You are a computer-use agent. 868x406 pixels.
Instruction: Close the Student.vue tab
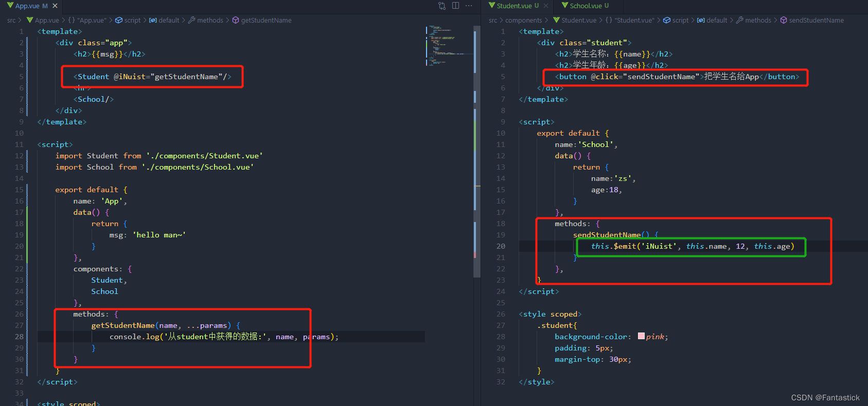tap(546, 6)
